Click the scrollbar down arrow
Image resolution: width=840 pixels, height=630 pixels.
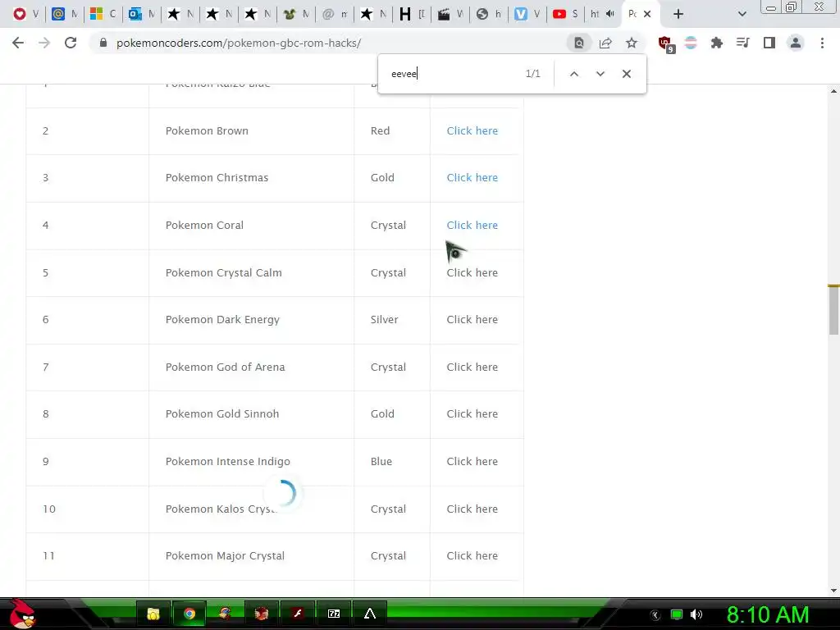click(833, 591)
